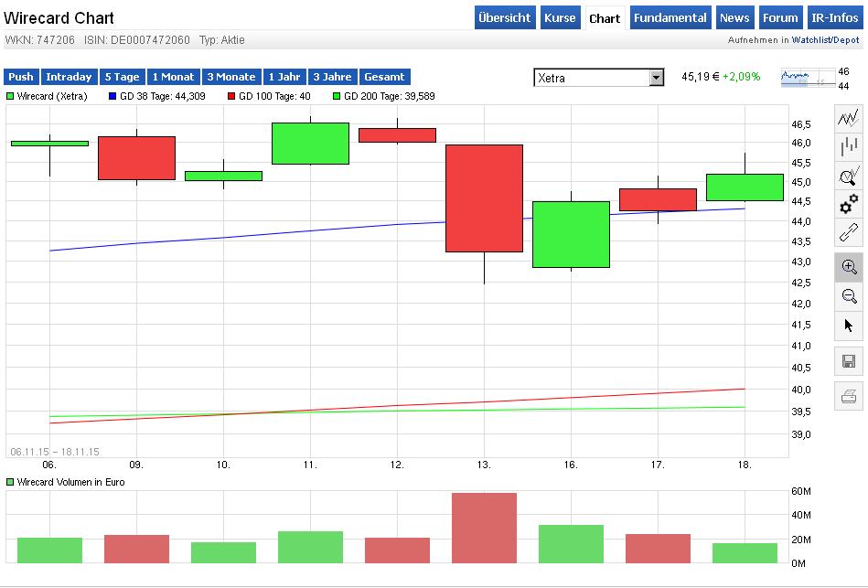Click the green candlestick on the 16th
Viewport: 868px width, 588px height.
572,234
